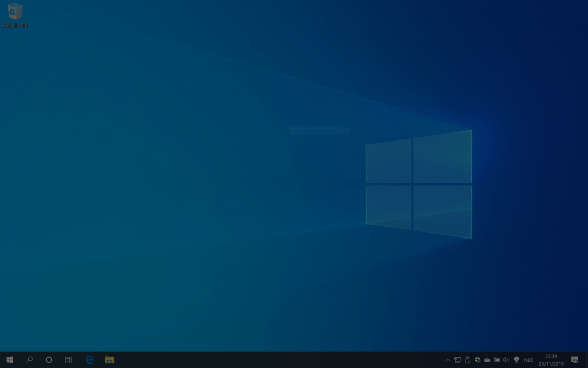The width and height of the screenshot is (588, 368).
Task: Open Task View
Action: [x=68, y=360]
